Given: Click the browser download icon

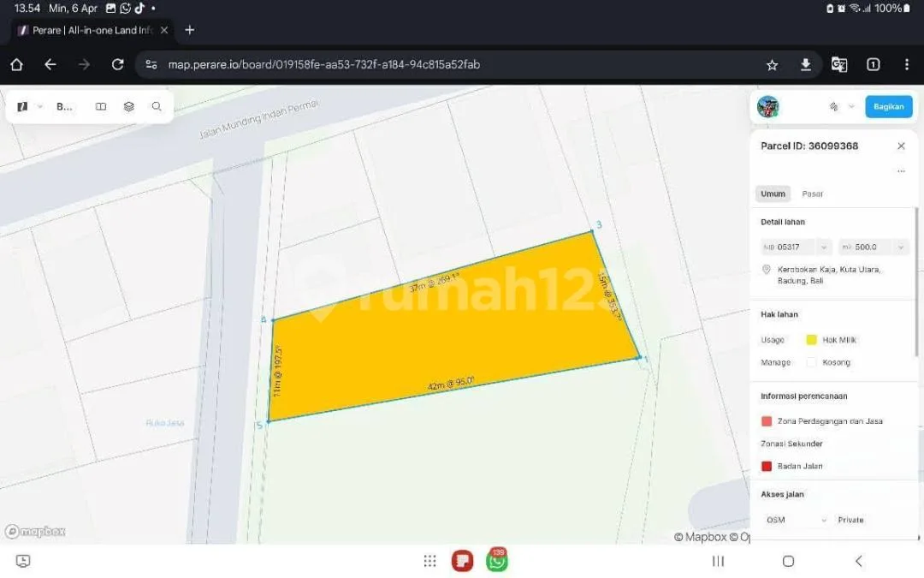Looking at the screenshot, I should [806, 65].
